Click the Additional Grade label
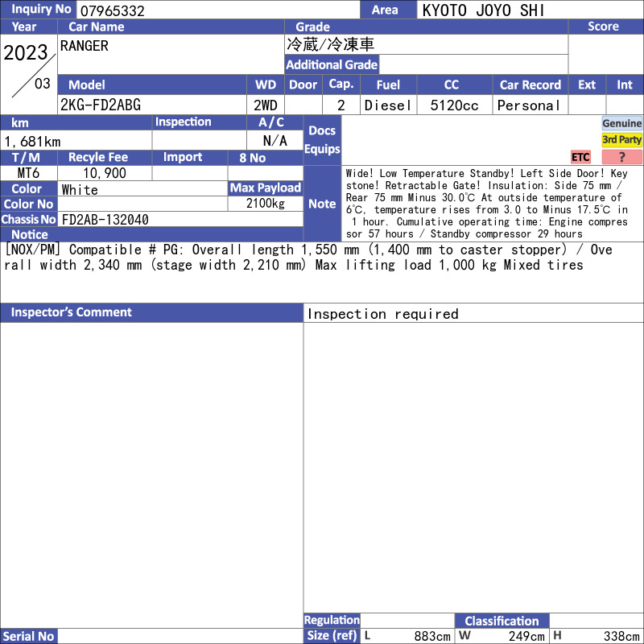This screenshot has width=644, height=644. (332, 65)
